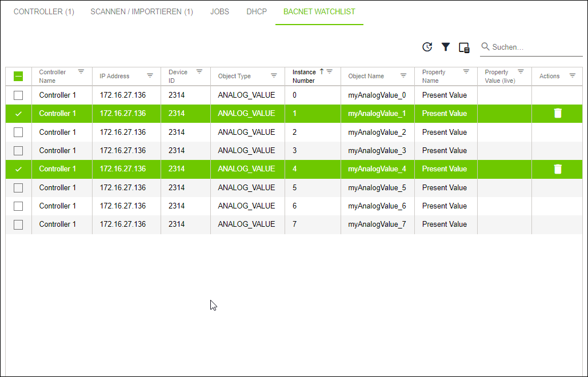Open filter menu for IP Address column
The image size is (588, 377).
150,76
